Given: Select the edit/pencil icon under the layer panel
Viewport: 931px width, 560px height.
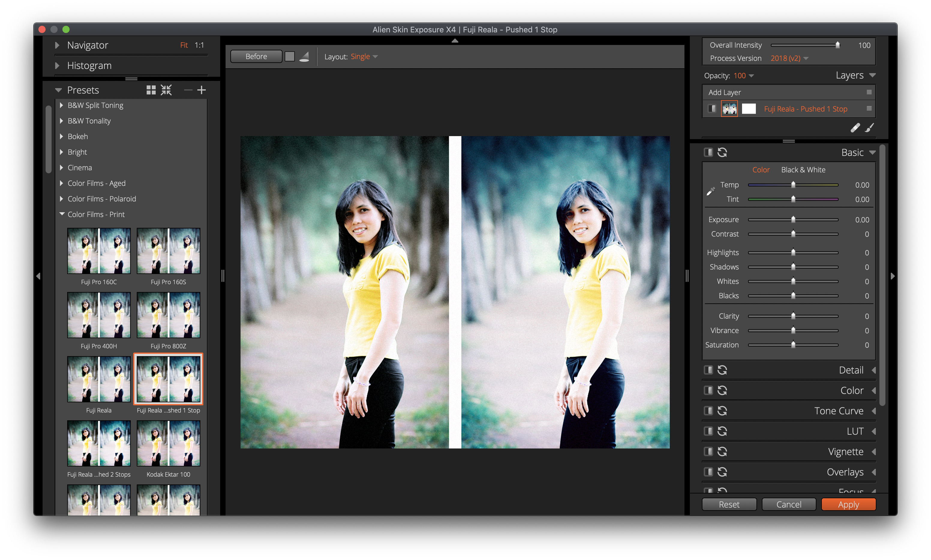Looking at the screenshot, I should click(855, 127).
